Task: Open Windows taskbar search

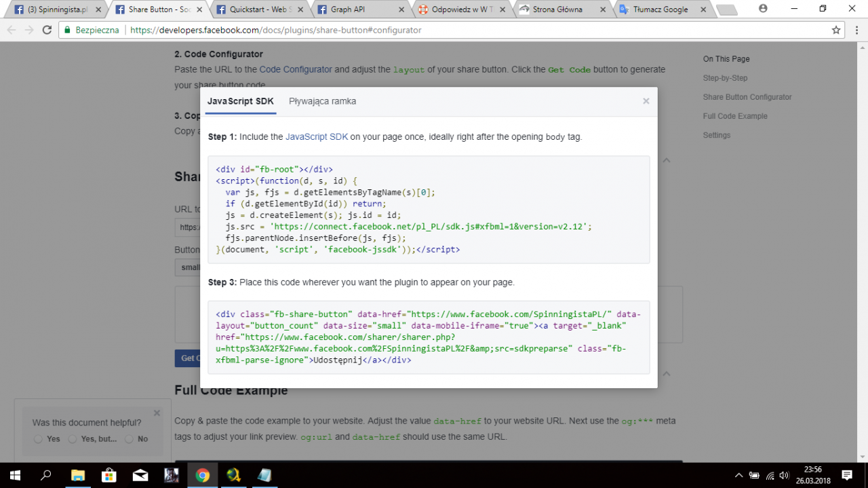Action: (46, 475)
